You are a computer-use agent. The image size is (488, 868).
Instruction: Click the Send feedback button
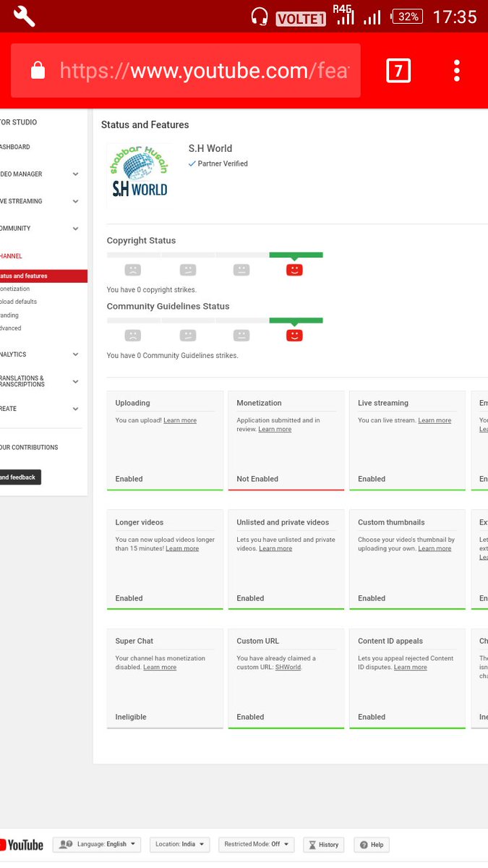point(20,477)
